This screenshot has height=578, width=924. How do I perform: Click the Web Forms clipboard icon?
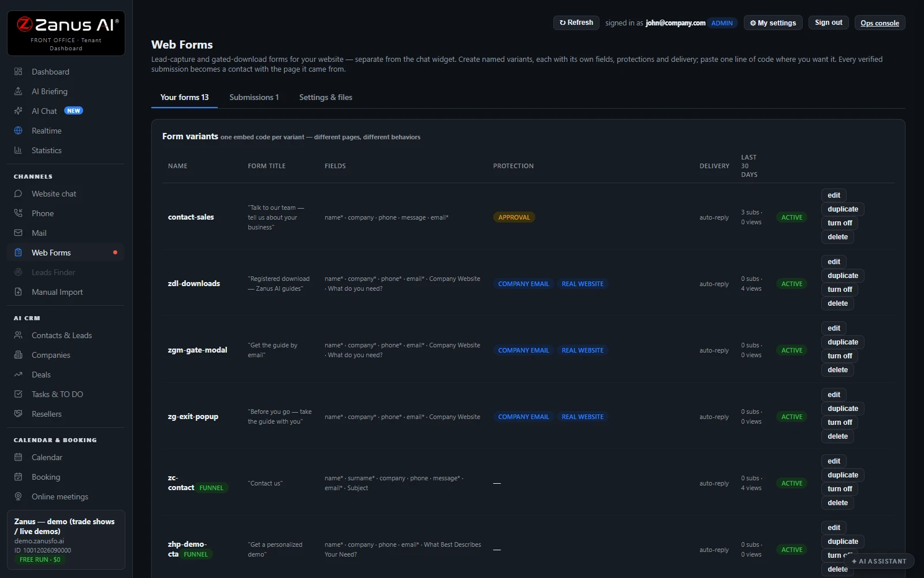pos(18,253)
